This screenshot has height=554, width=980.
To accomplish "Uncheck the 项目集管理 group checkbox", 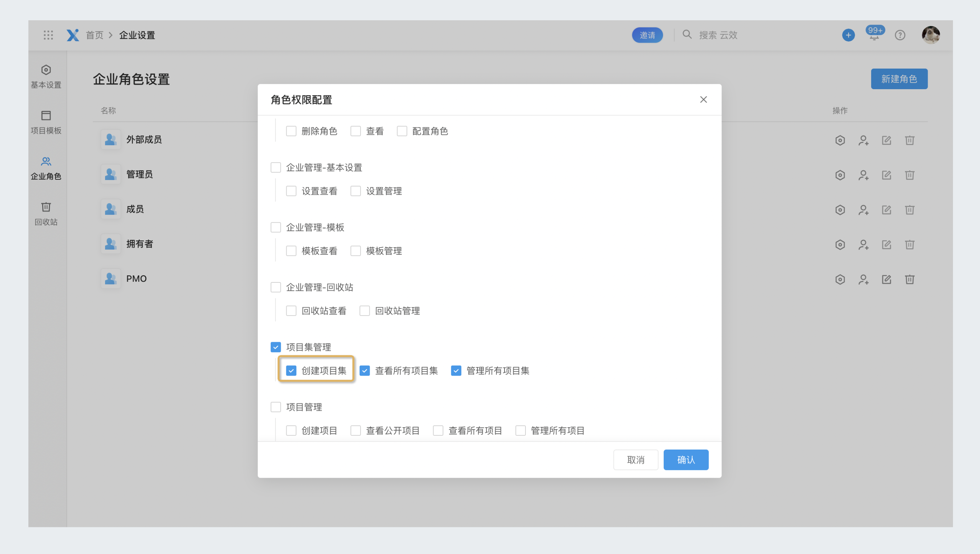I will coord(275,347).
